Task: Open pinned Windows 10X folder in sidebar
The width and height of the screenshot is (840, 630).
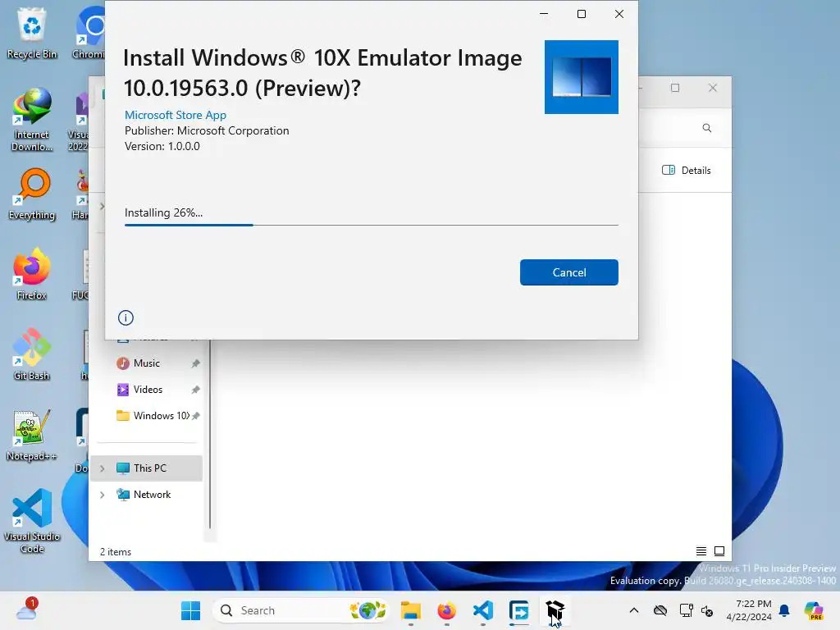Action: point(161,416)
